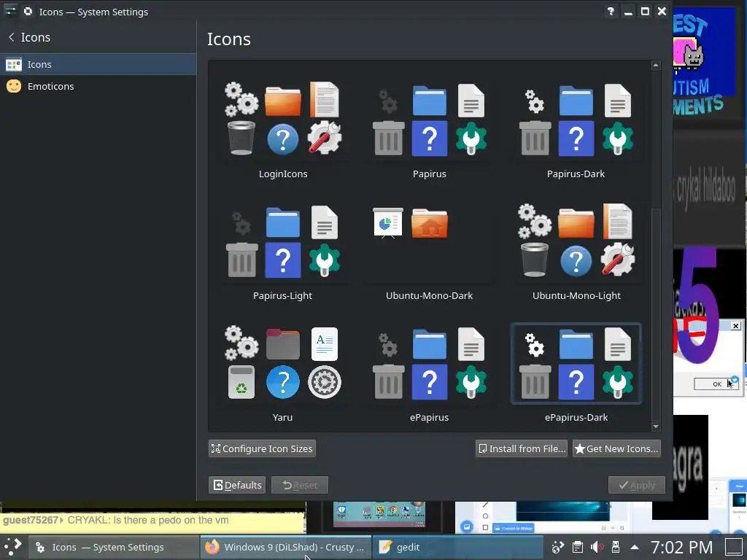The height and width of the screenshot is (560, 747).
Task: Click the removable device tray icon
Action: click(x=616, y=547)
